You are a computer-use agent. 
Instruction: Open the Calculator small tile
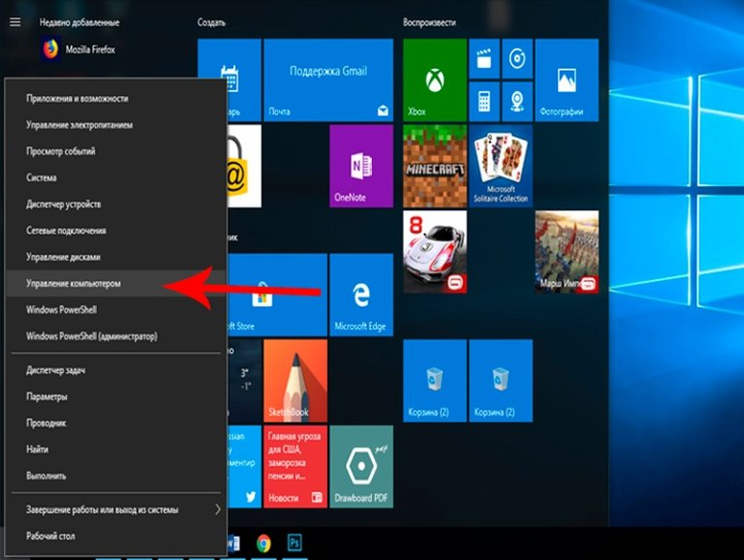[483, 100]
